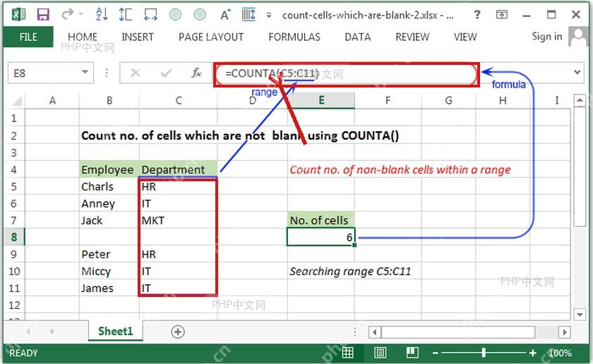Switch to the INSERT ribbon tab
The height and width of the screenshot is (364, 593).
pos(138,37)
